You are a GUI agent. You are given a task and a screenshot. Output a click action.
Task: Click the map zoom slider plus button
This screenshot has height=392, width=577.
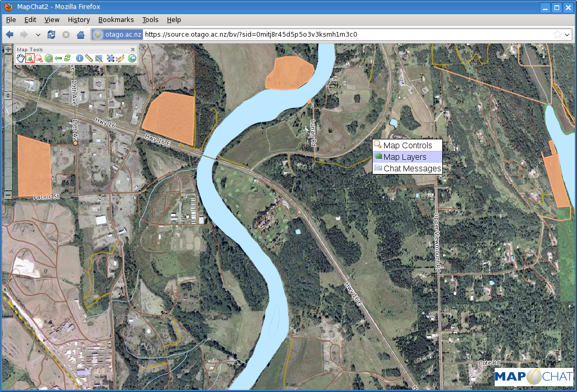(x=8, y=49)
